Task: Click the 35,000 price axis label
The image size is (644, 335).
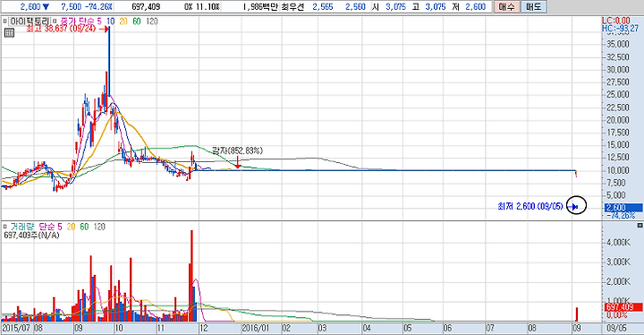Action: [618, 44]
